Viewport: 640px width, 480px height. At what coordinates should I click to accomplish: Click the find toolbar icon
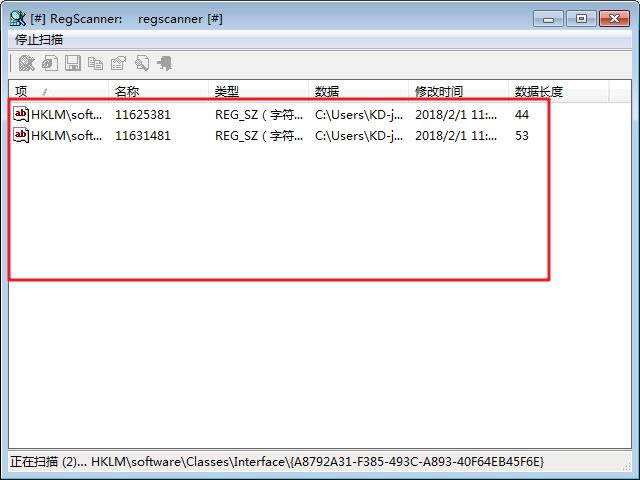142,63
